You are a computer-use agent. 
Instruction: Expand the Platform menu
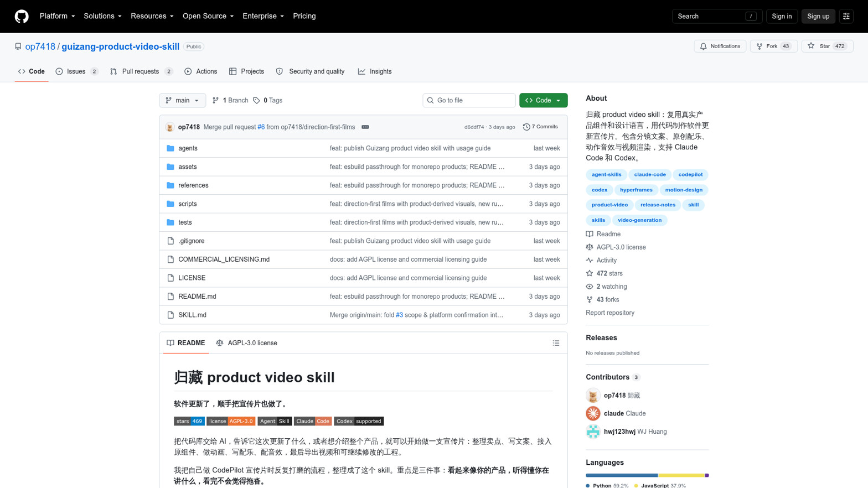tap(57, 16)
